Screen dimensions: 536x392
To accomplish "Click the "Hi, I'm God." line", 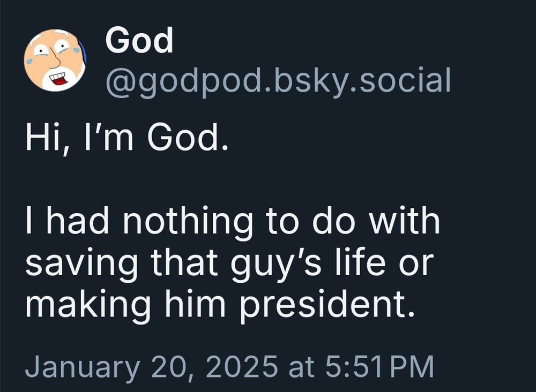I will pos(123,139).
